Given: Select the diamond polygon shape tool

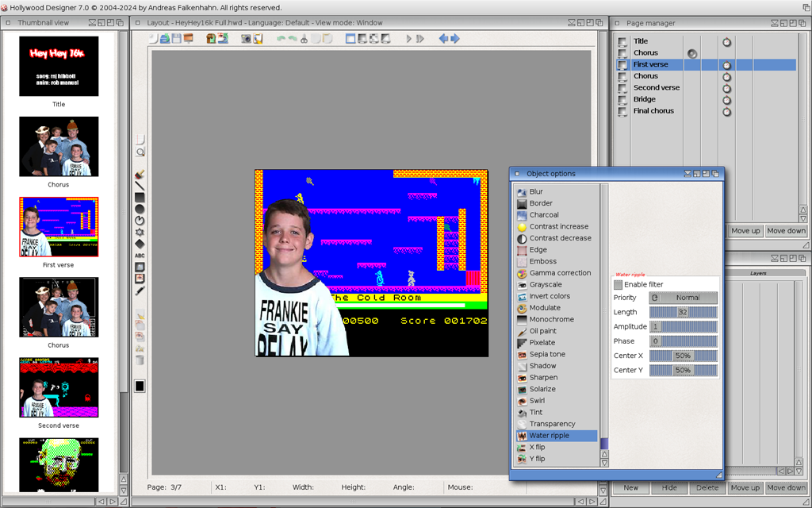Looking at the screenshot, I should tap(140, 244).
